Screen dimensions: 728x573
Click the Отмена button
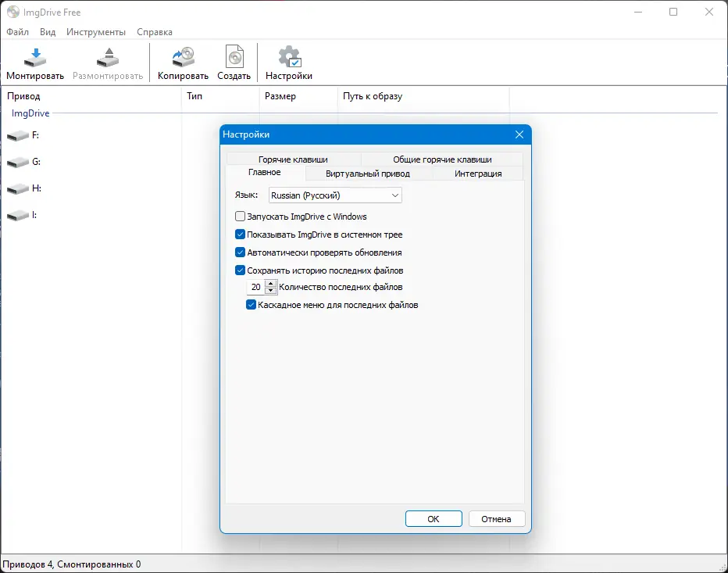click(496, 518)
